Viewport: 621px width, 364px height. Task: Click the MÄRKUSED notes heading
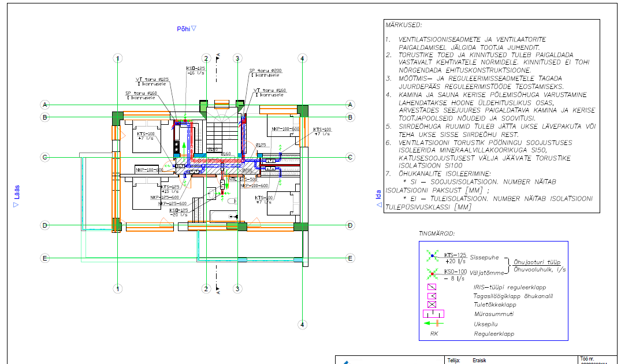point(404,25)
